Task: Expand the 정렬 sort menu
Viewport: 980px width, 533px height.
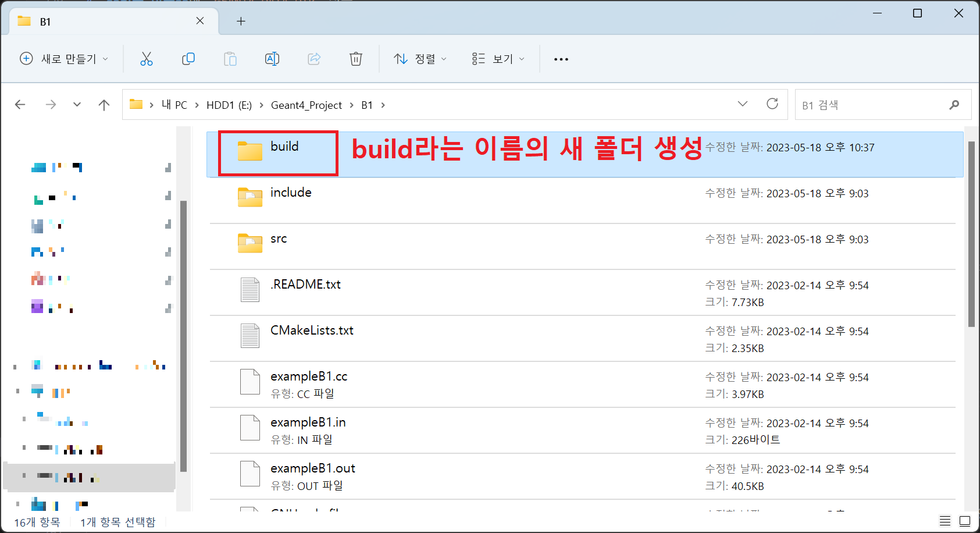Action: (x=420, y=59)
